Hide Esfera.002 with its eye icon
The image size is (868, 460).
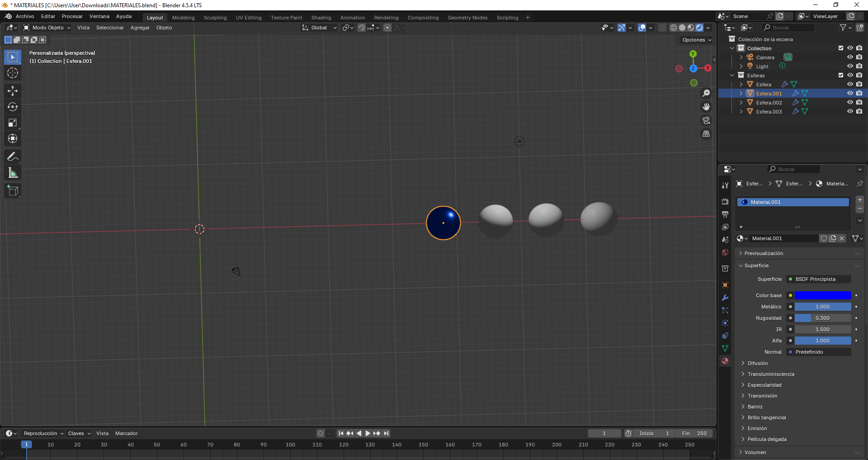pos(850,103)
